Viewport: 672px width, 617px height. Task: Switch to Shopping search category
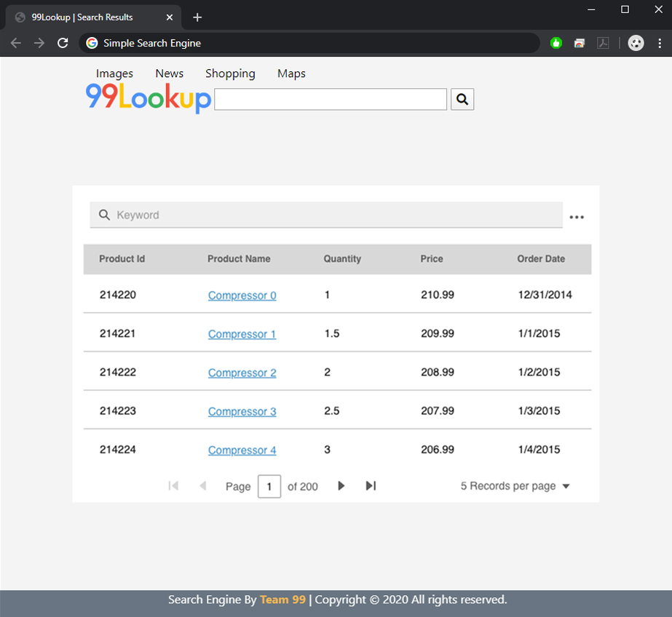pyautogui.click(x=230, y=73)
